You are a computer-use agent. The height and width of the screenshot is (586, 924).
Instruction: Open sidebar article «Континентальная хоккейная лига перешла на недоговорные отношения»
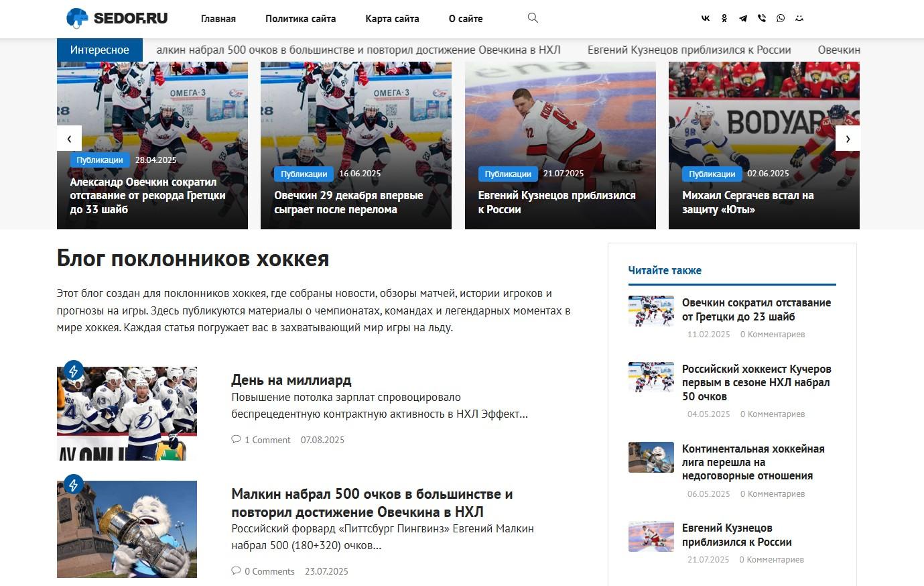coord(753,462)
